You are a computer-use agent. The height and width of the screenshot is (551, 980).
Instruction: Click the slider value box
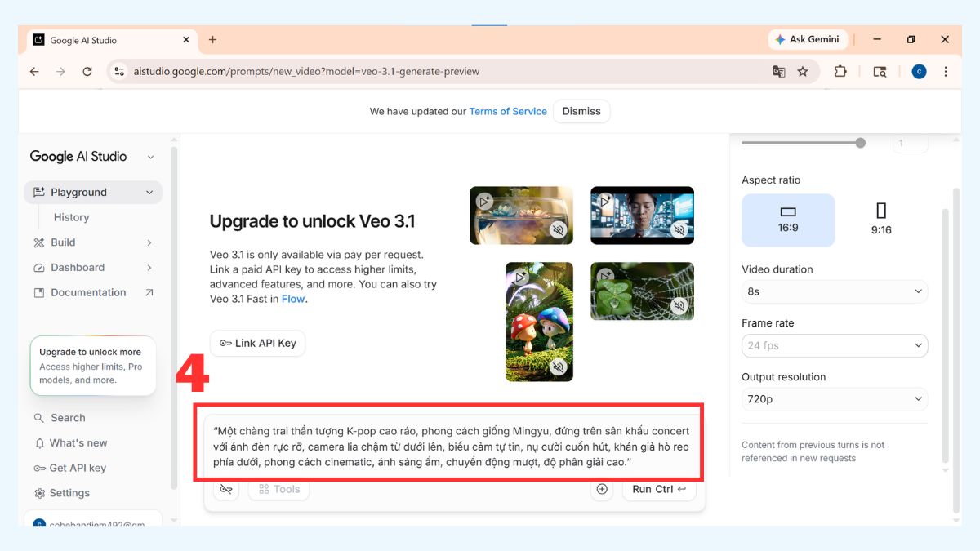[910, 144]
